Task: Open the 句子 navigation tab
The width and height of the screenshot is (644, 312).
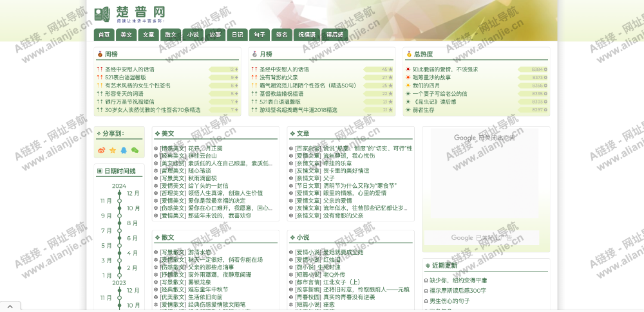Action: click(x=259, y=35)
